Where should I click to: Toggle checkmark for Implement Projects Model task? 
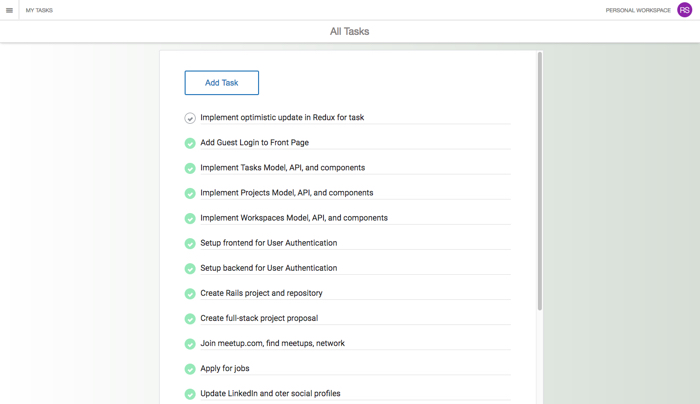pos(190,193)
